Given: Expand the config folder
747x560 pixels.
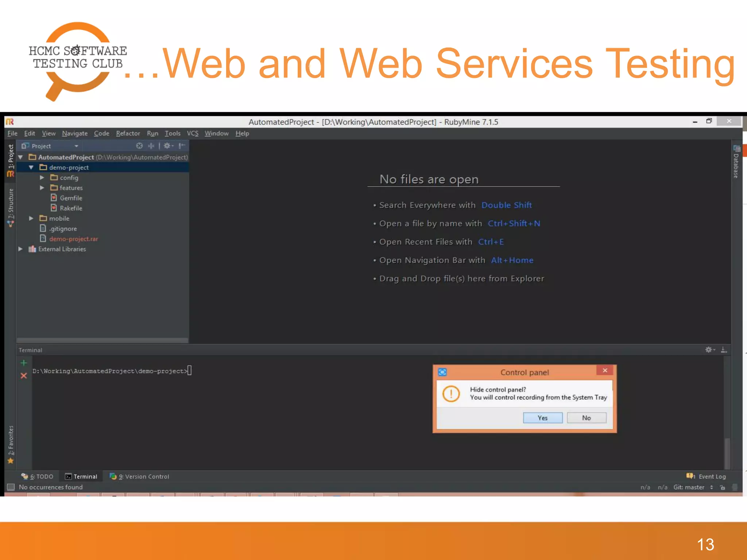Looking at the screenshot, I should [42, 178].
